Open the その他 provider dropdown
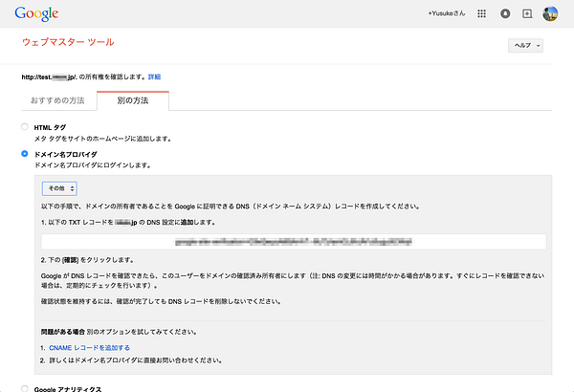This screenshot has width=574, height=392. click(x=59, y=188)
